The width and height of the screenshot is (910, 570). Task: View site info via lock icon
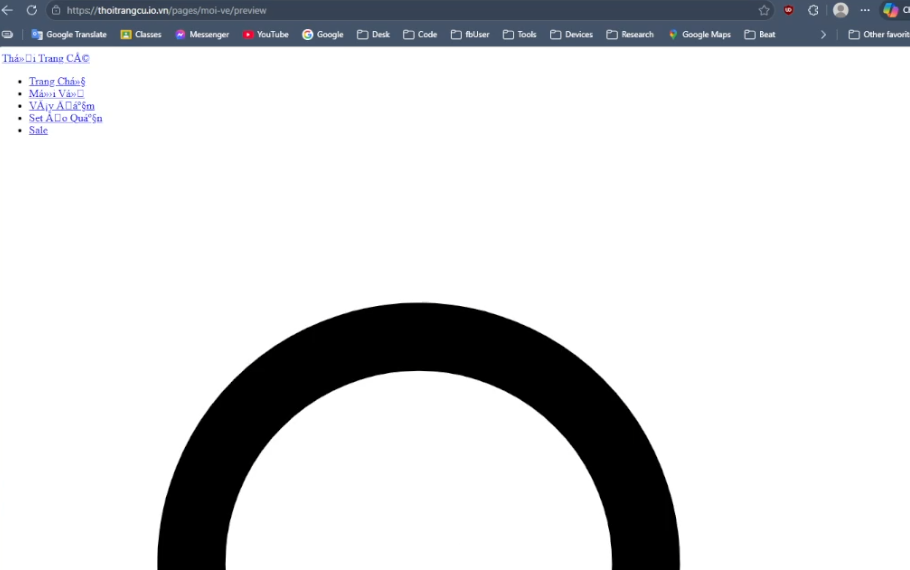coord(56,10)
